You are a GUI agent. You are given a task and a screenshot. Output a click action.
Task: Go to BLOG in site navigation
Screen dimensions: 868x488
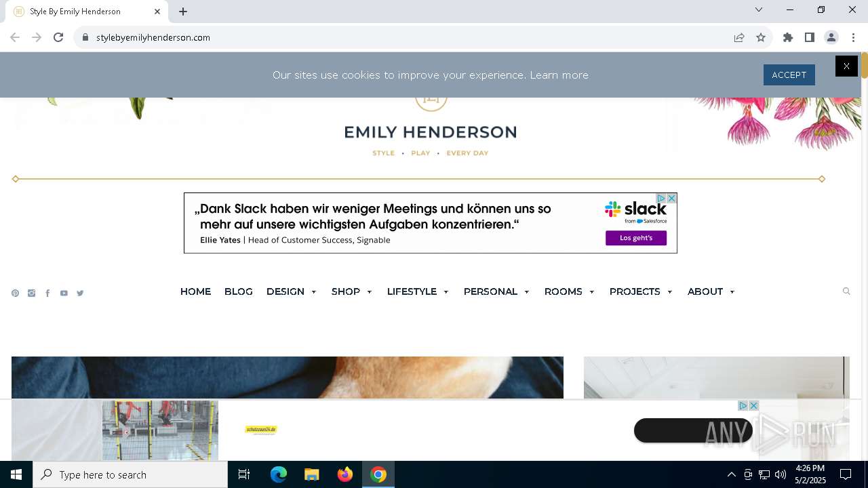(x=239, y=291)
